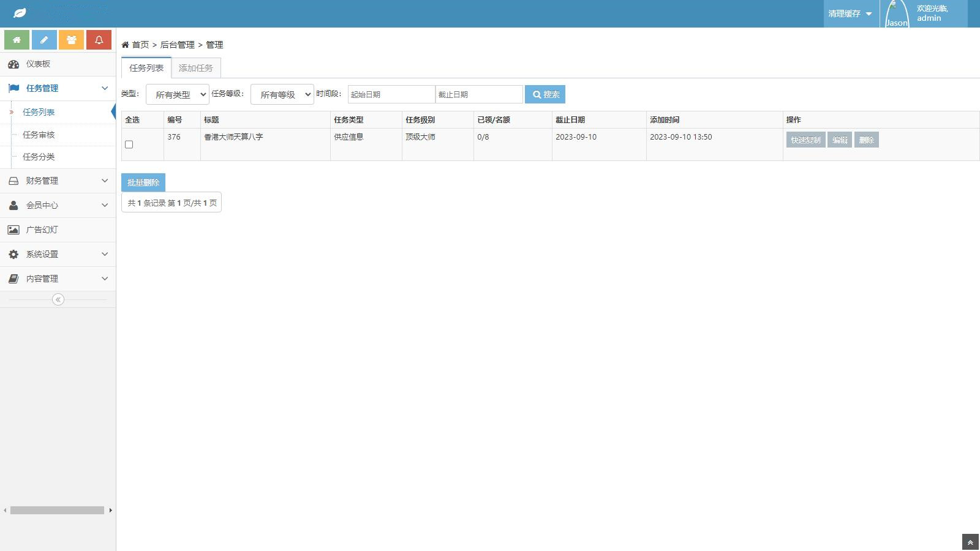
Task: Collapse the 任务管理 menu chevron
Action: 105,88
